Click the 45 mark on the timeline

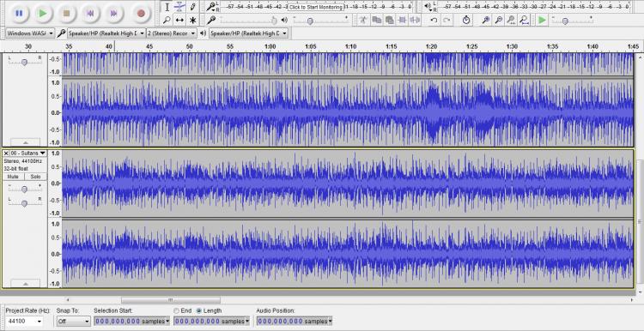point(149,47)
